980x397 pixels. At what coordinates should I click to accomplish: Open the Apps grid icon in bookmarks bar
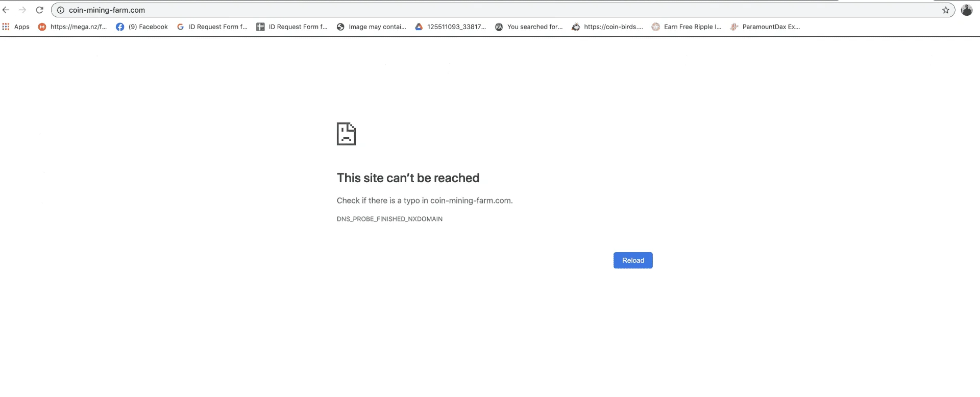tap(6, 27)
